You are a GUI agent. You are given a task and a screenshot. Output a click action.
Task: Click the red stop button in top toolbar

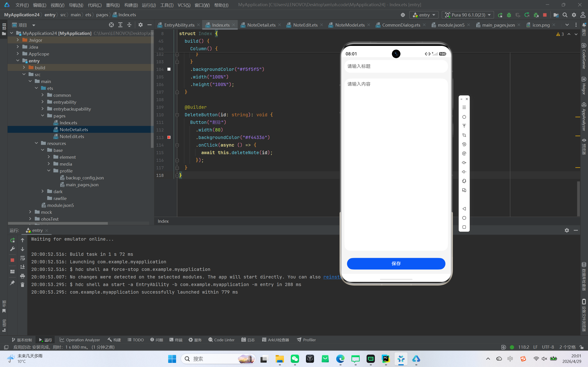(x=545, y=15)
